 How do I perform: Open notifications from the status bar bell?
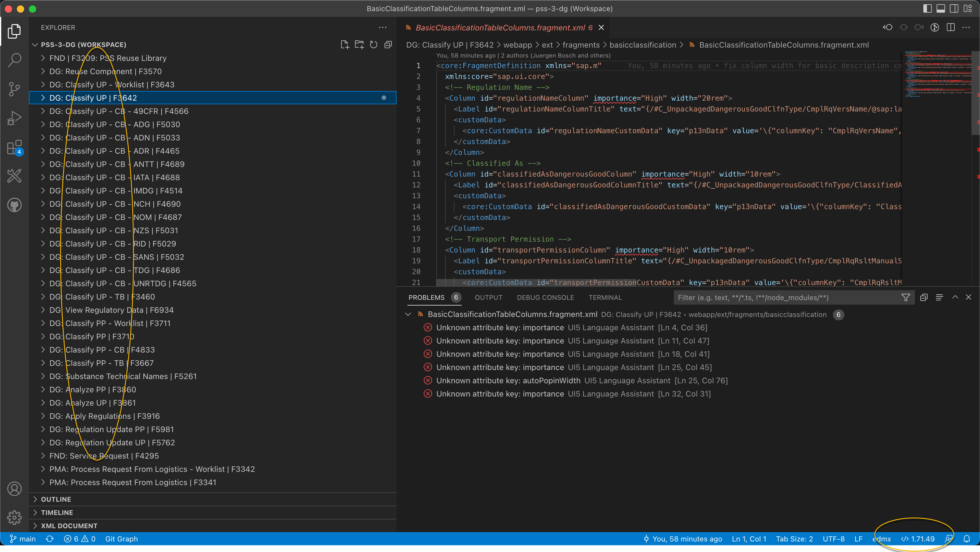(967, 539)
